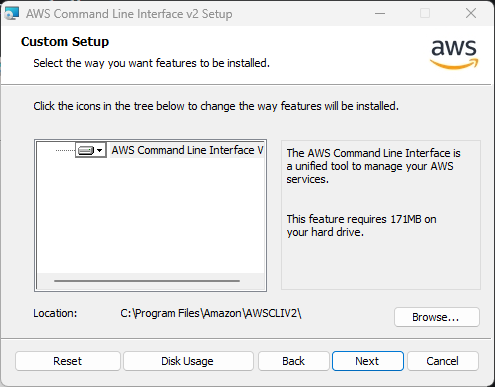Proceed with the Next button

(x=368, y=361)
